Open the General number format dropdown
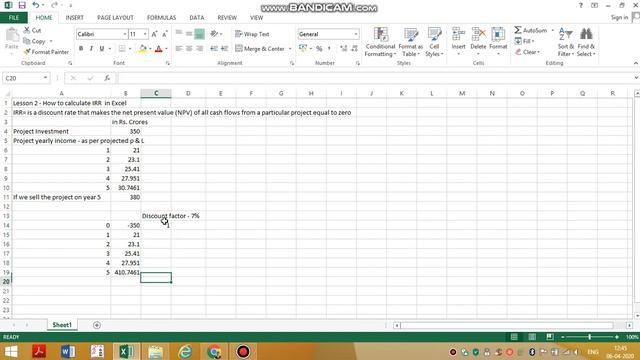The height and width of the screenshot is (360, 640). (x=356, y=34)
